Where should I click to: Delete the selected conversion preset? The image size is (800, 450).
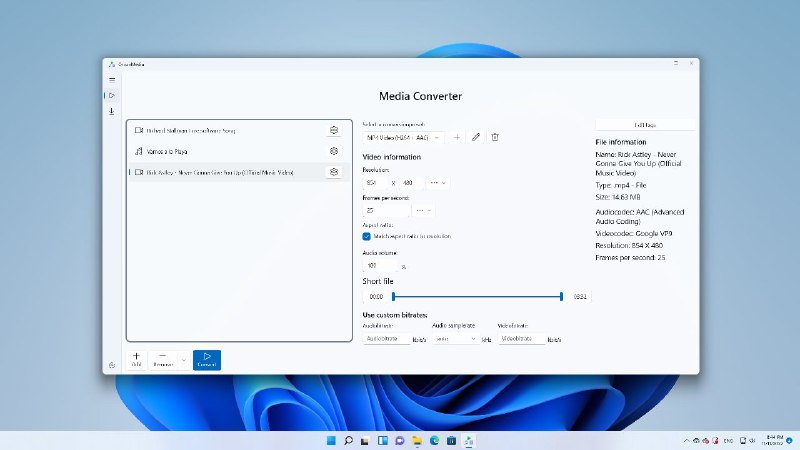tap(494, 137)
